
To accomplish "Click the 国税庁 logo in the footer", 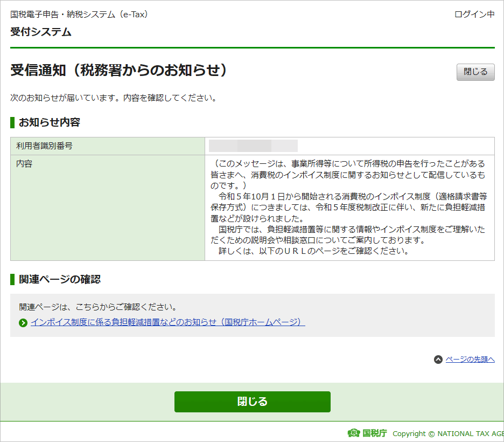I will coord(367,433).
